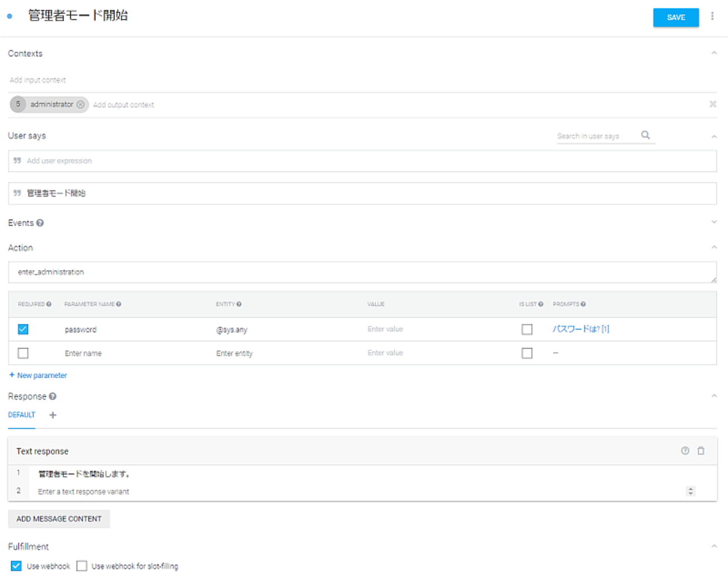Viewport: 728px width, 581px height.
Task: Delete the Text response with trash icon
Action: tap(701, 451)
